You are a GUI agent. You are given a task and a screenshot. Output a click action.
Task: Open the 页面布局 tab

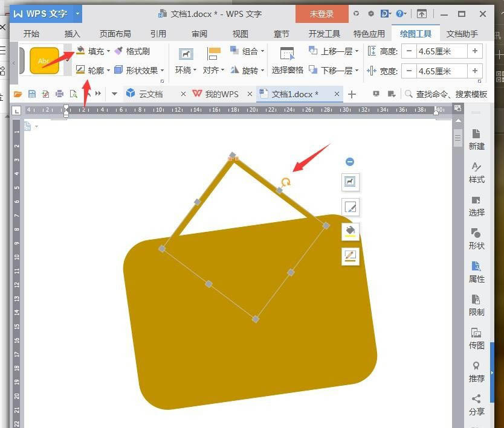pyautogui.click(x=115, y=34)
